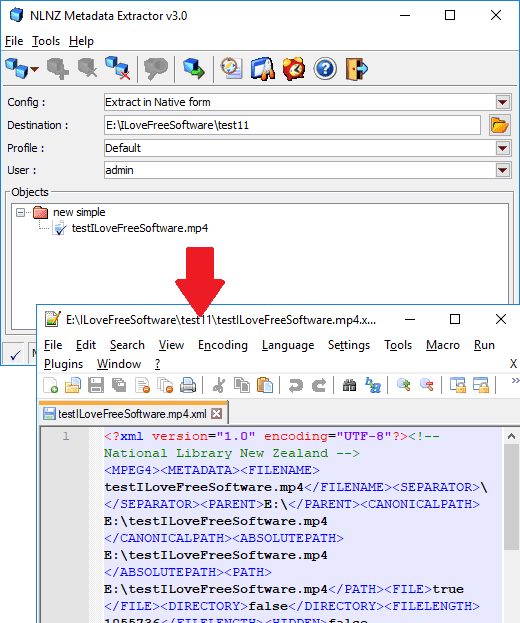Open the Notepad++ File menu
The height and width of the screenshot is (623, 520).
[53, 345]
